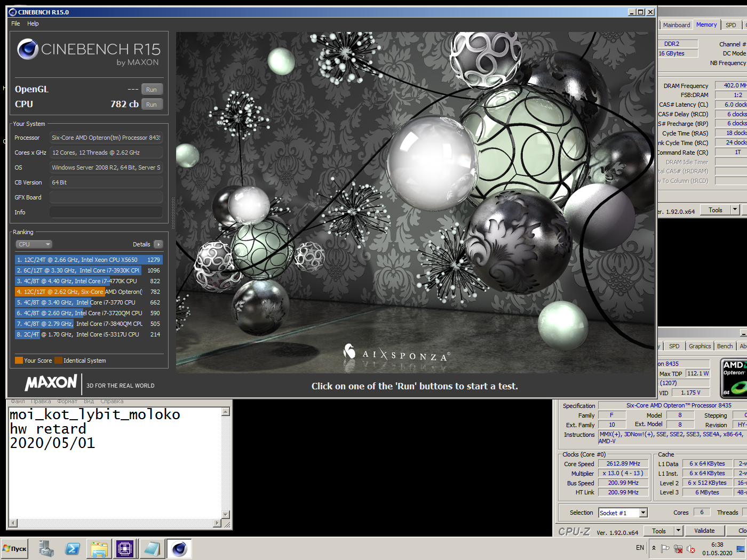747x560 pixels.
Task: Close the Cinebench window
Action: [650, 12]
